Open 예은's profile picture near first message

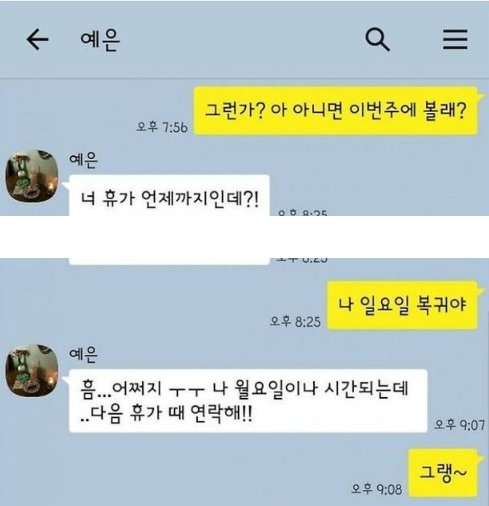coord(32,176)
